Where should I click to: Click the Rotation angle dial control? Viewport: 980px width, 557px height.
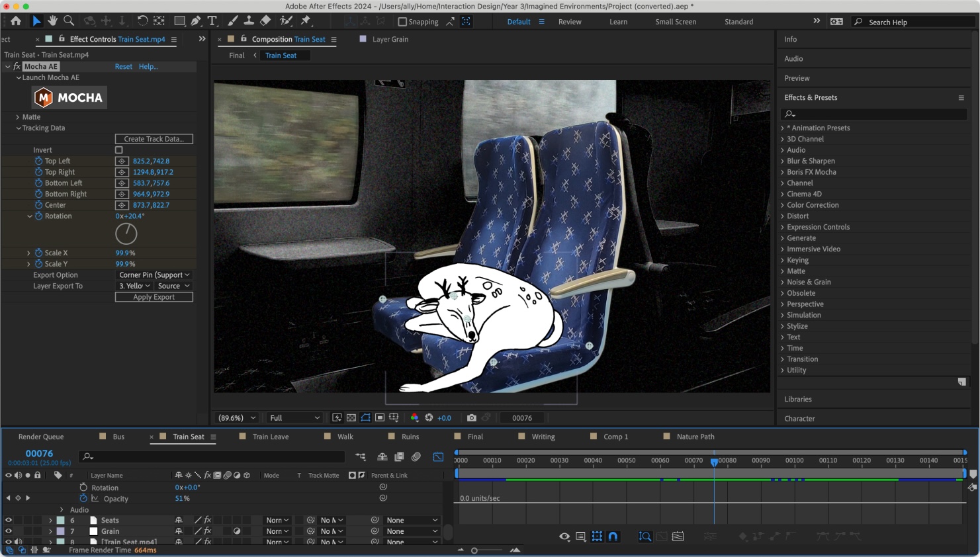tap(126, 234)
